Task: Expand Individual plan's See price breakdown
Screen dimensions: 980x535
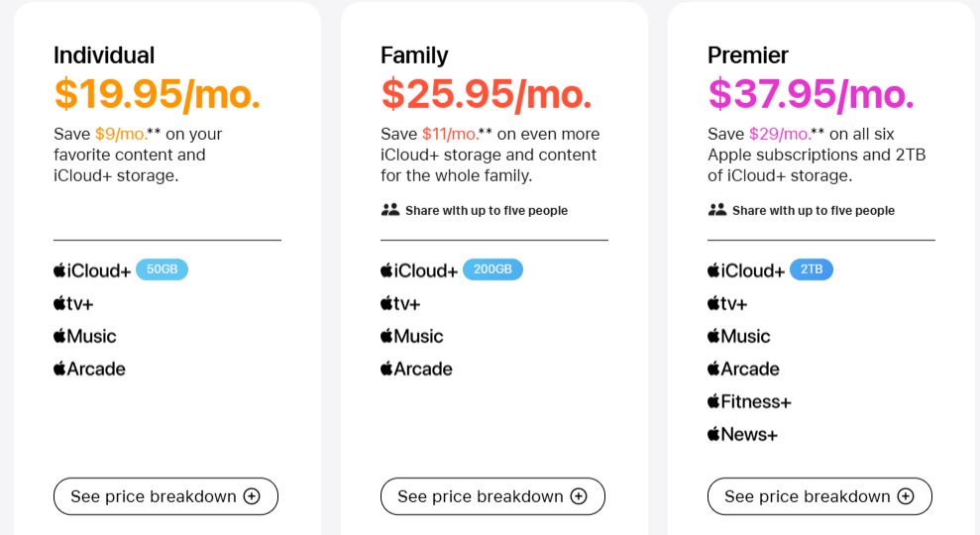Action: [165, 496]
